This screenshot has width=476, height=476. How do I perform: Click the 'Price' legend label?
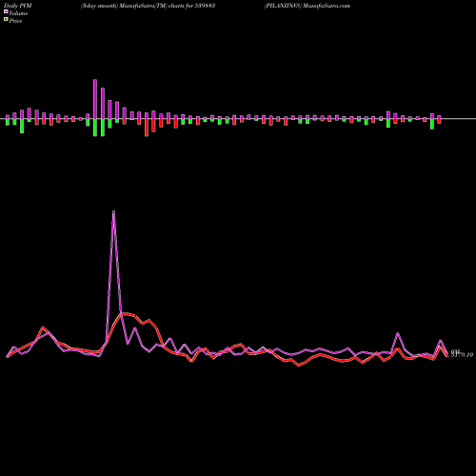pyautogui.click(x=15, y=21)
